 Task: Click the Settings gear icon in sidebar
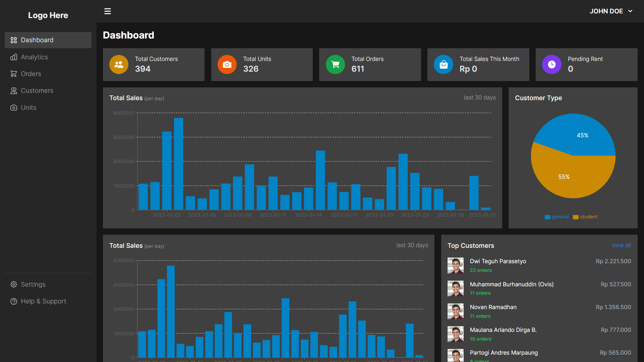point(14,284)
